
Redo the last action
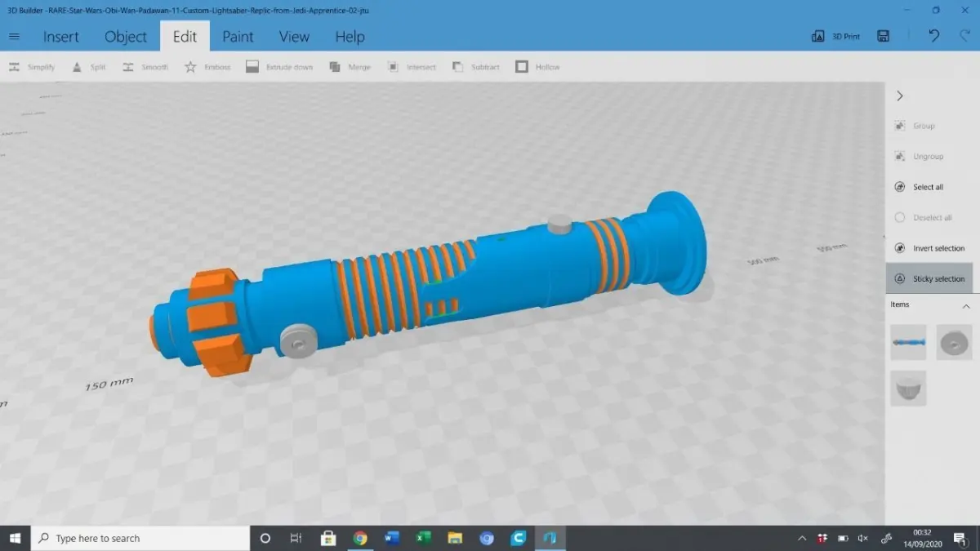965,36
